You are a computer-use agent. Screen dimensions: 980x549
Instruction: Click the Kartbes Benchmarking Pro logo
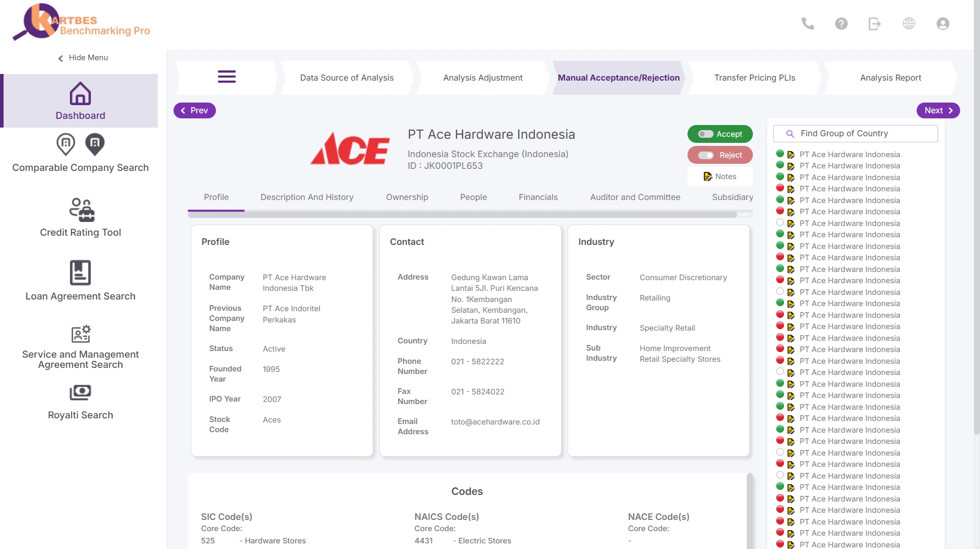tap(81, 22)
